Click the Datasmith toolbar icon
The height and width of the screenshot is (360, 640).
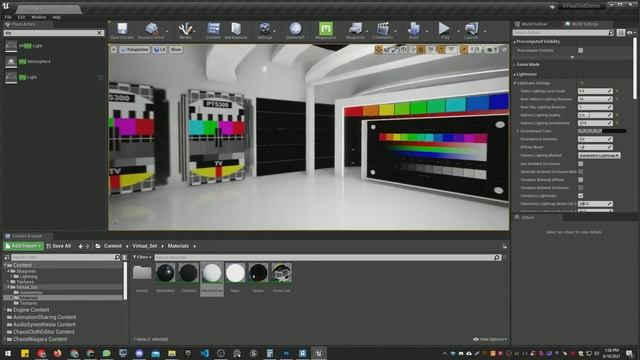pyautogui.click(x=295, y=31)
